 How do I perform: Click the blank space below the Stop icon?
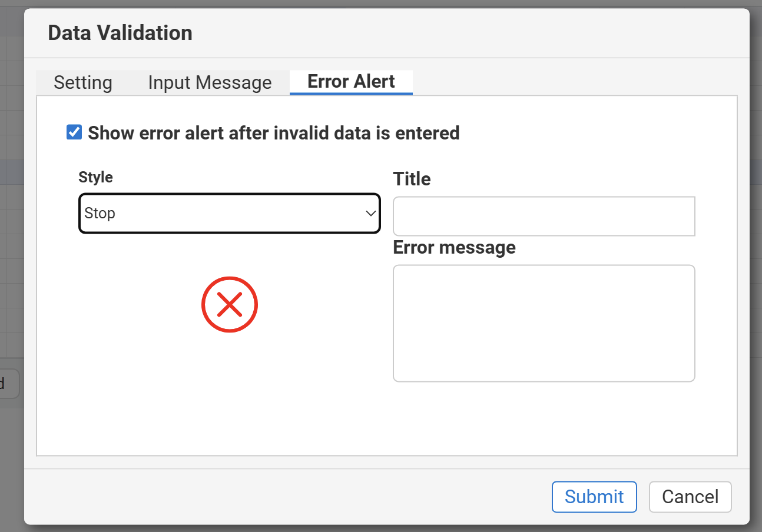tap(230, 388)
